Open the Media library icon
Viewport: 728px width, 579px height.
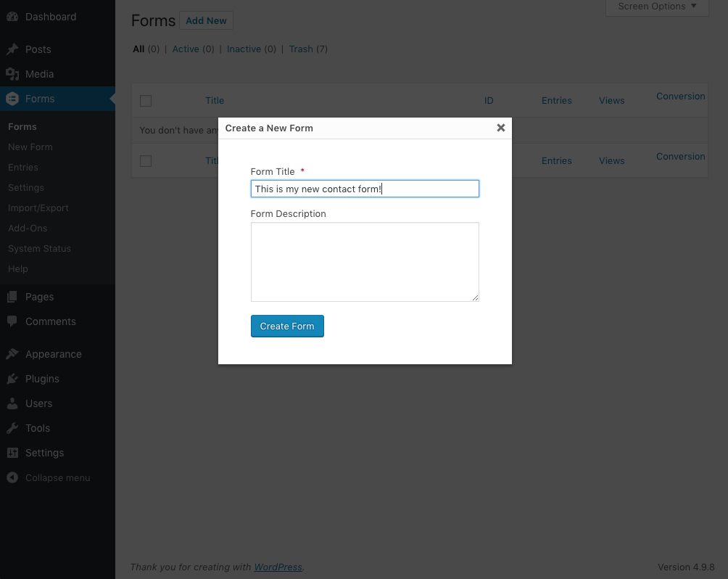(12, 73)
